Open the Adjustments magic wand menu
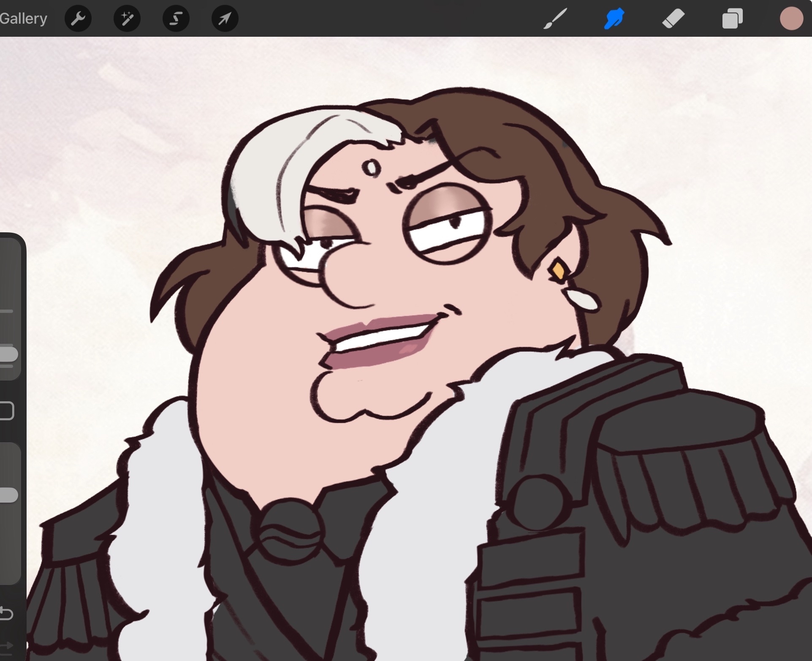The height and width of the screenshot is (661, 812). [127, 19]
